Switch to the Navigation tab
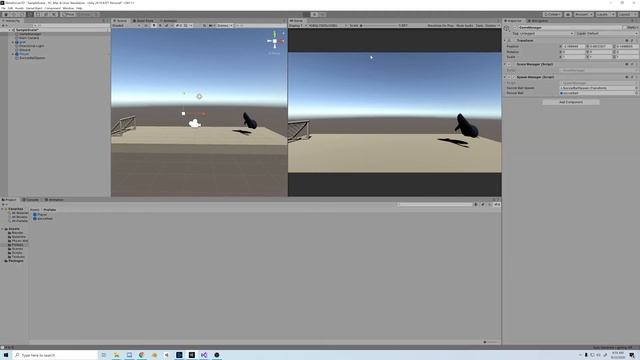Image resolution: width=640 pixels, height=360 pixels. (538, 20)
